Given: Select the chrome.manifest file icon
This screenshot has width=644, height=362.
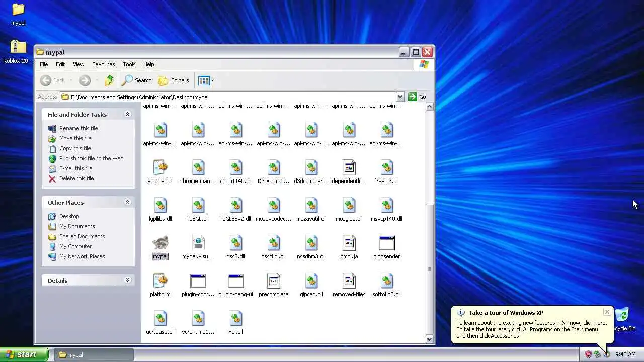Looking at the screenshot, I should tap(198, 168).
